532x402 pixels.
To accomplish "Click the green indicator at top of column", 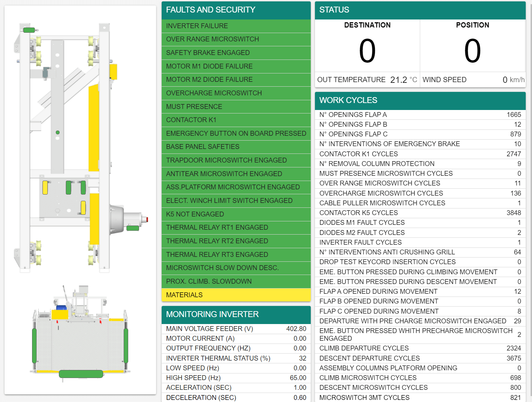I will click(x=29, y=30).
